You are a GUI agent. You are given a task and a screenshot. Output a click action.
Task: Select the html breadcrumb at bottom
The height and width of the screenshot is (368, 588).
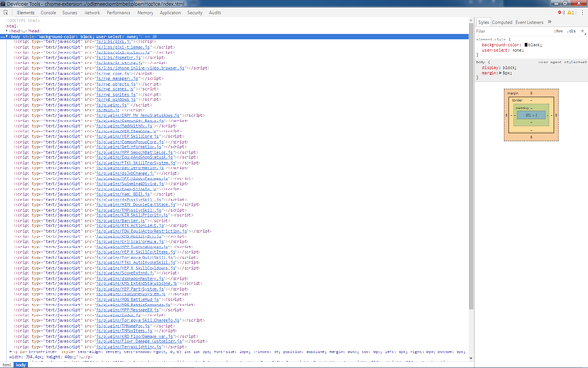point(6,365)
